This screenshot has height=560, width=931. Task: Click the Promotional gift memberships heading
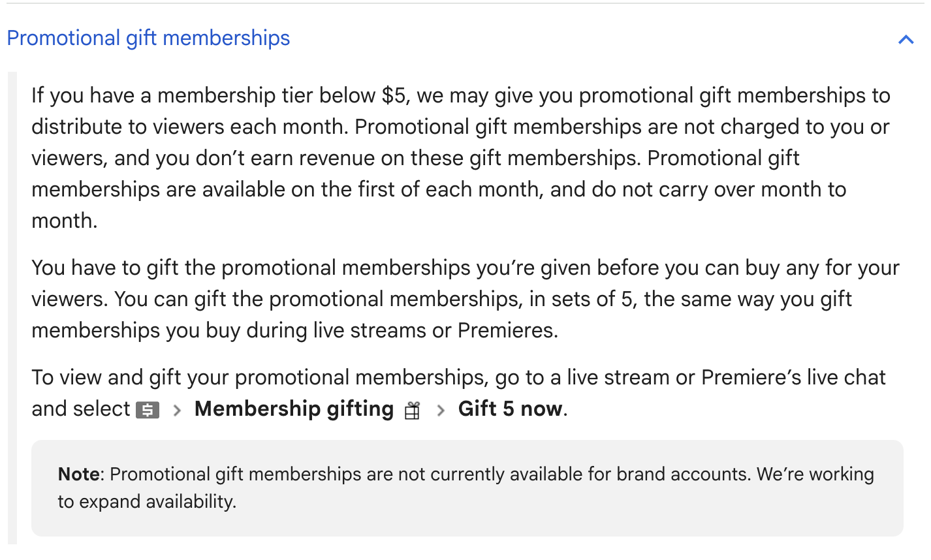(x=148, y=38)
